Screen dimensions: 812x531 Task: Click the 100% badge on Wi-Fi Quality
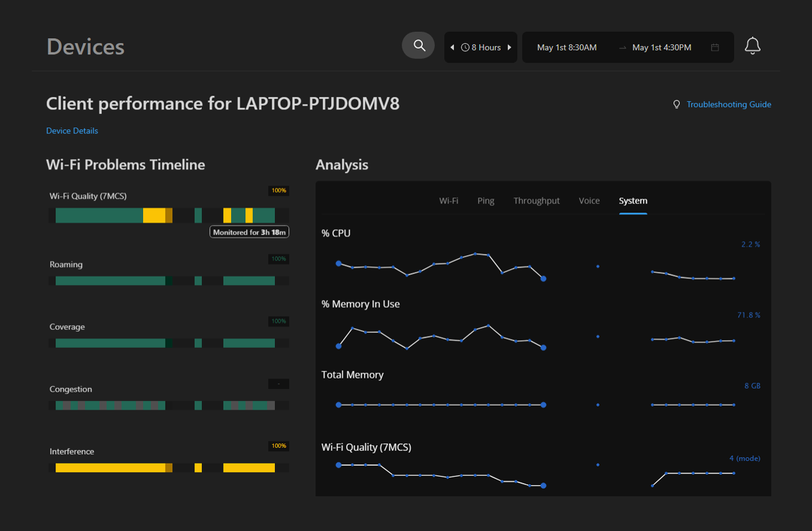279,191
